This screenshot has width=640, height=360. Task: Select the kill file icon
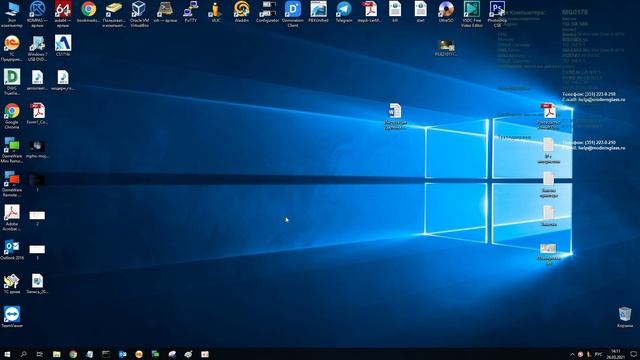[395, 11]
